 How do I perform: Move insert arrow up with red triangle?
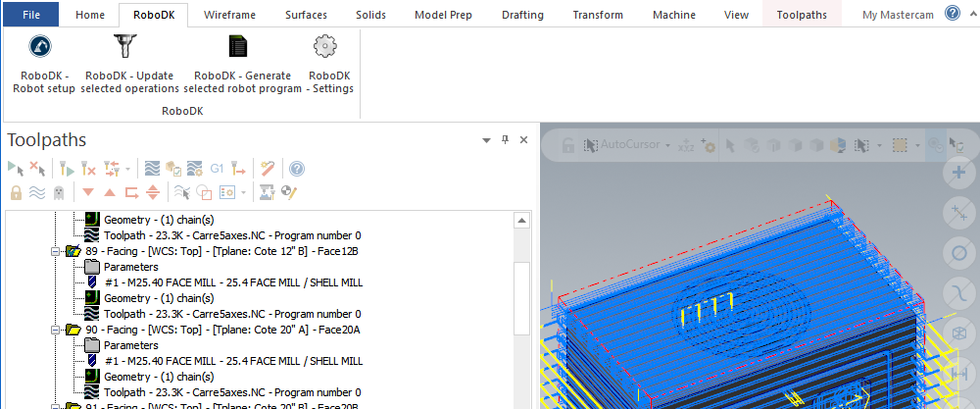(109, 192)
